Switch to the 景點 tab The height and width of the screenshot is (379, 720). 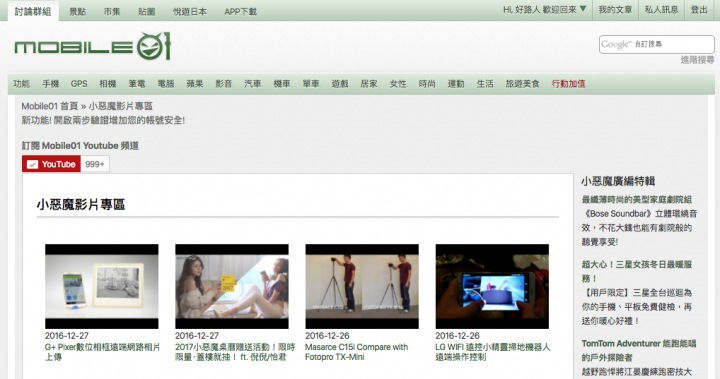click(78, 11)
